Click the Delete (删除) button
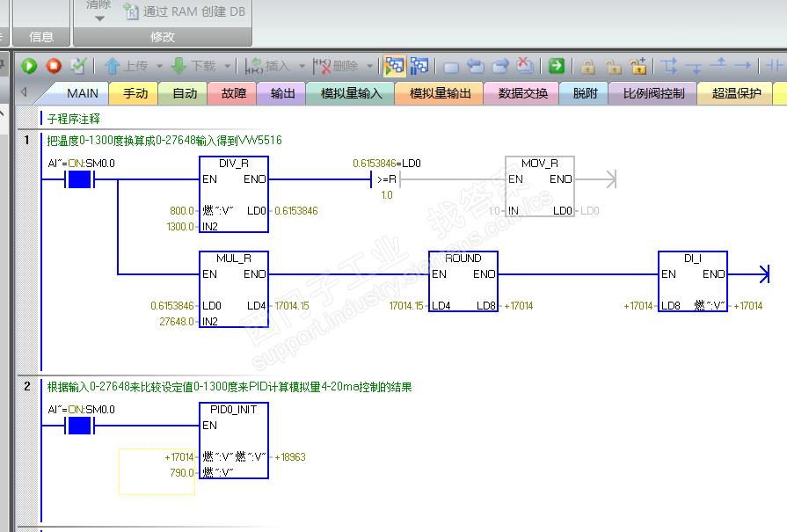The height and width of the screenshot is (532, 787). (x=336, y=66)
